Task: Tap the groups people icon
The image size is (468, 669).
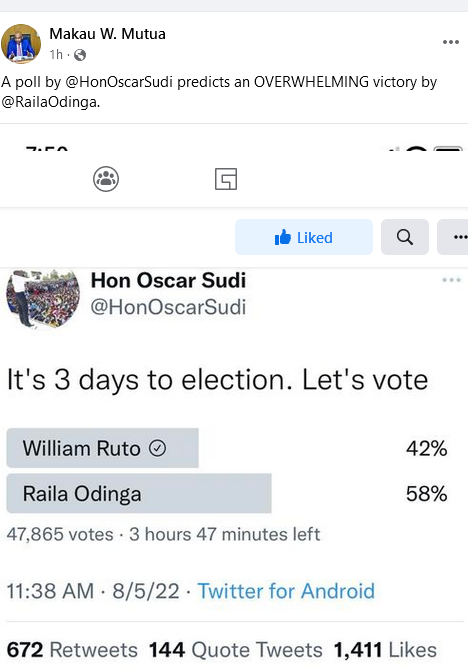Action: pyautogui.click(x=106, y=179)
